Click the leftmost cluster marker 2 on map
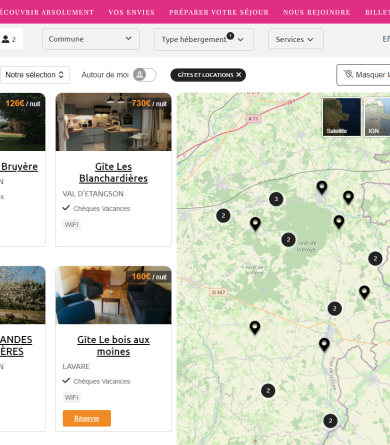This screenshot has height=445, width=390. 223,216
